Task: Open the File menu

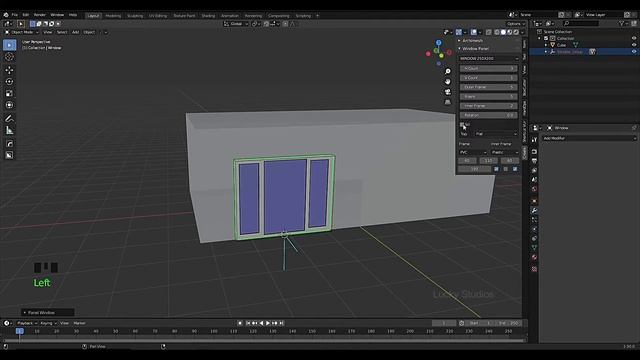Action: click(x=15, y=15)
